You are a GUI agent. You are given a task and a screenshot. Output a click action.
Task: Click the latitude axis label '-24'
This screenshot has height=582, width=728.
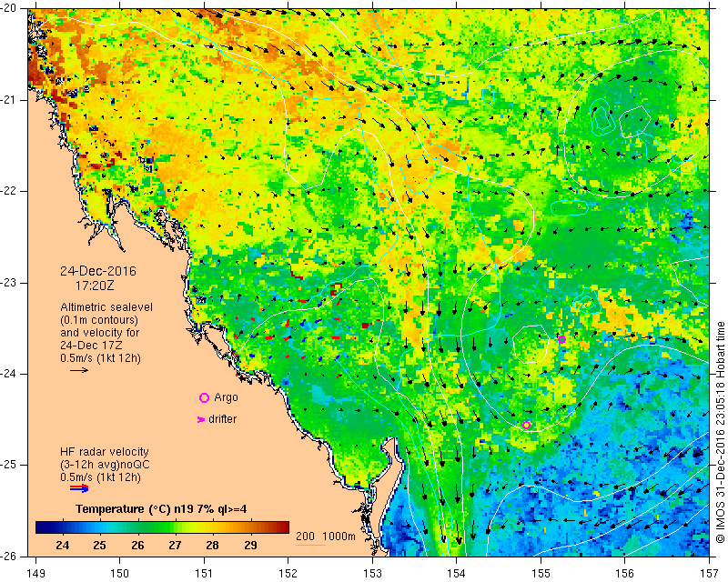coord(9,374)
